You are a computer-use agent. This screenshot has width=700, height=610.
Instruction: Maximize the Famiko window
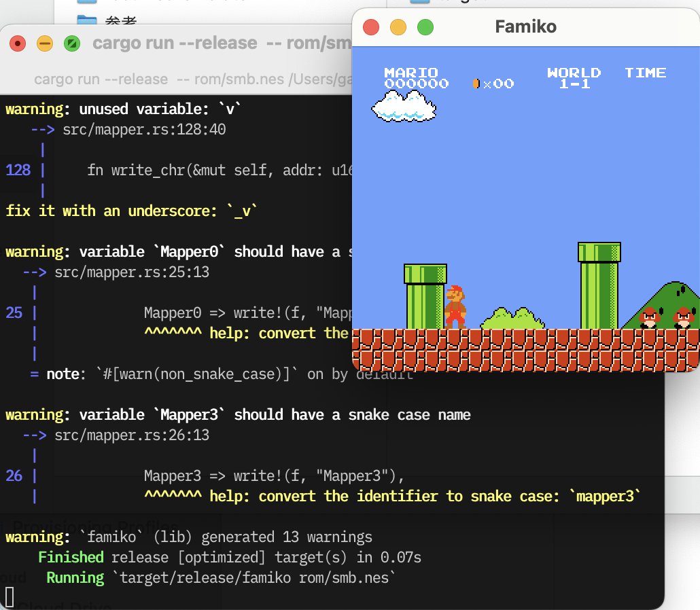click(x=425, y=27)
